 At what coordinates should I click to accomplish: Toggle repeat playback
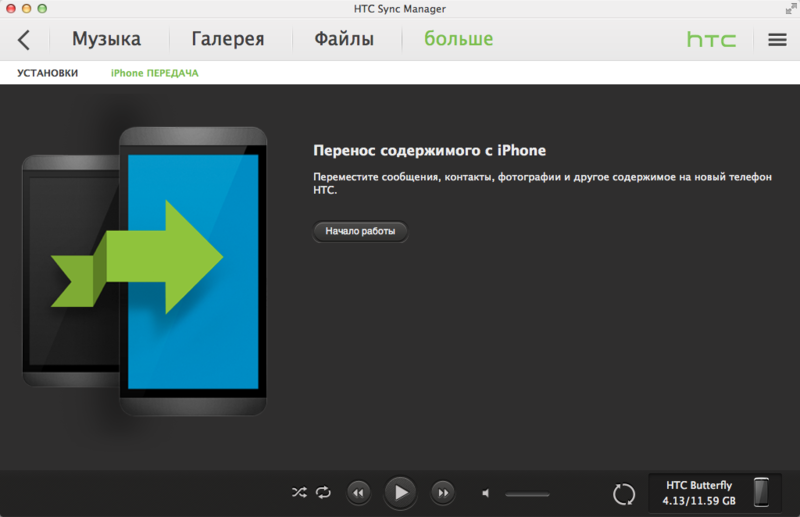[x=323, y=493]
